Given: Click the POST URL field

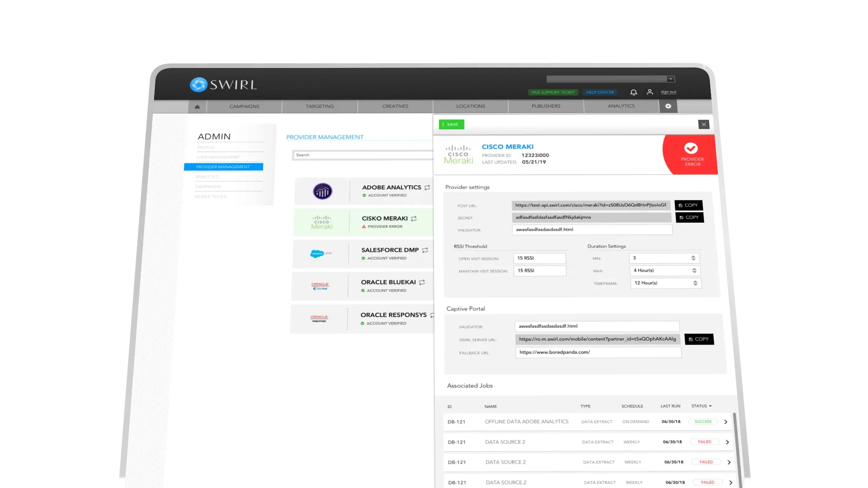Looking at the screenshot, I should [x=590, y=205].
